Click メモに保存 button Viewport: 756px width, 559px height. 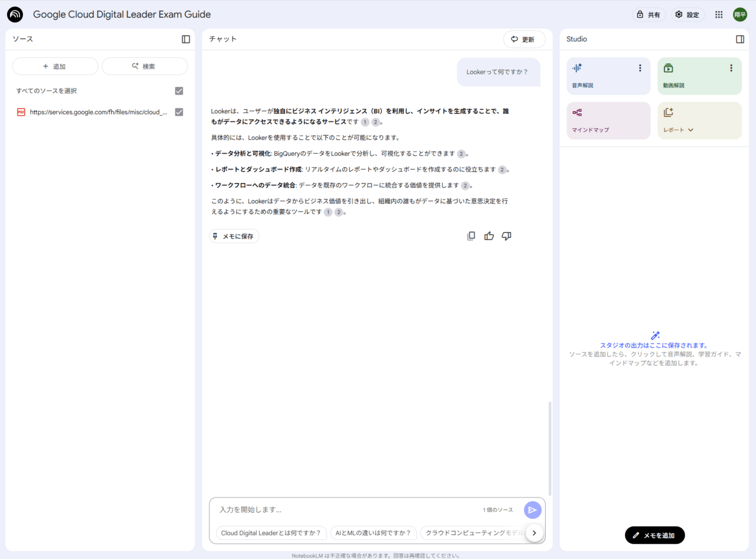pyautogui.click(x=234, y=236)
